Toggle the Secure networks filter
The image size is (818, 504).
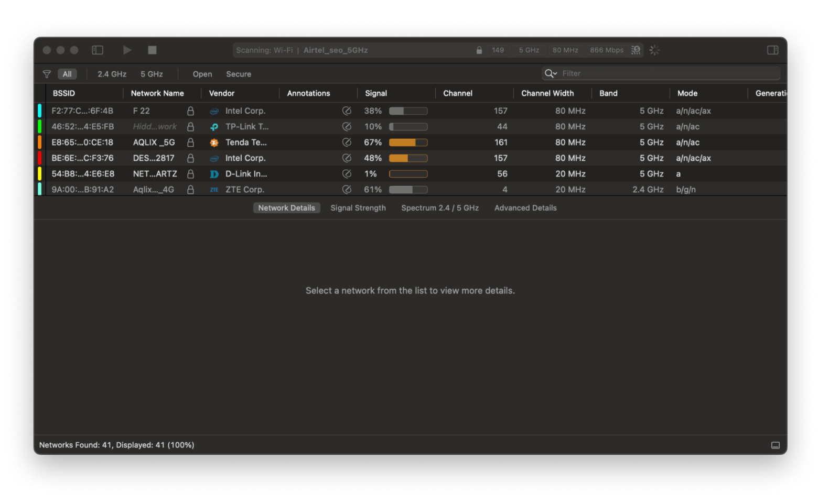click(238, 74)
